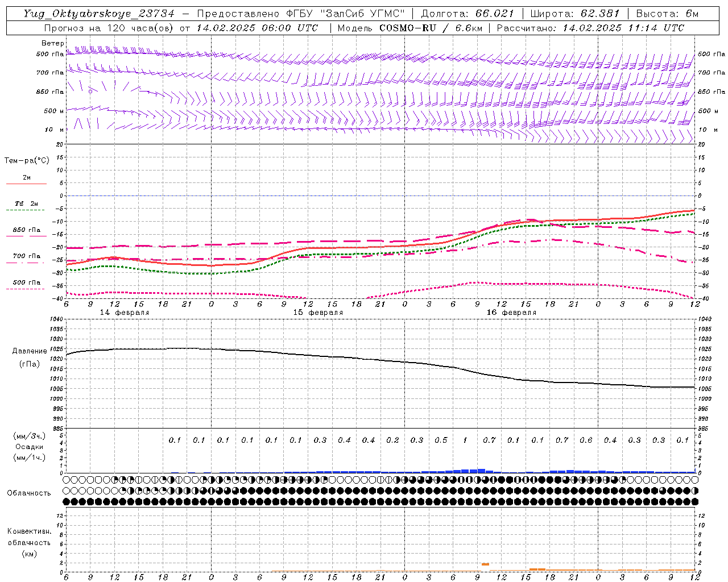Click the Облачность row label
Image resolution: width=728 pixels, height=582 pixels.
[x=29, y=493]
